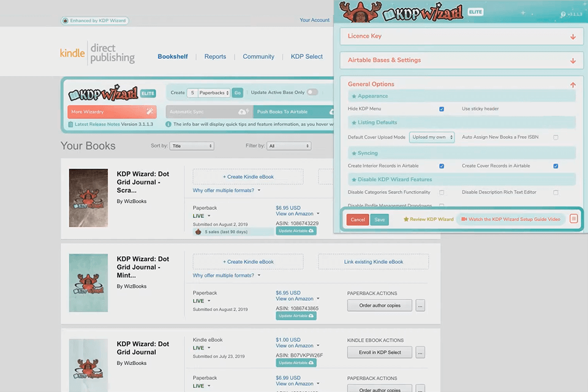Click Update Airtable cloud icon under ASIN B07VKPW26F
The height and width of the screenshot is (392, 588).
[311, 363]
